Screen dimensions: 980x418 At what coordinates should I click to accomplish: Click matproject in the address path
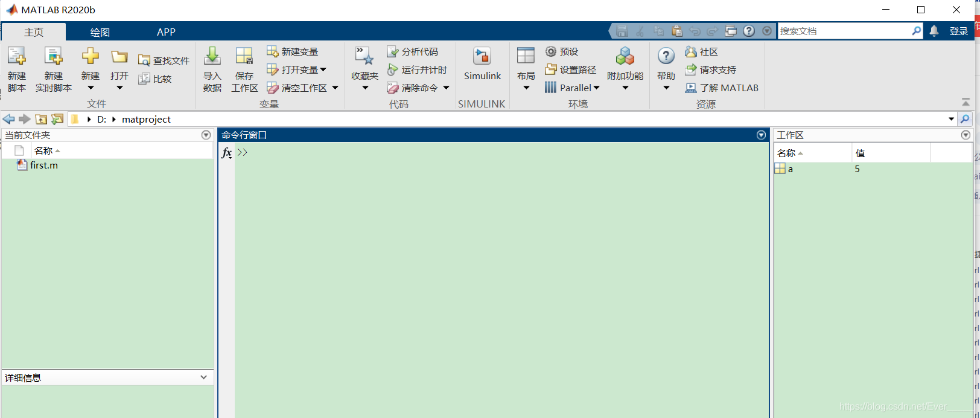point(146,120)
